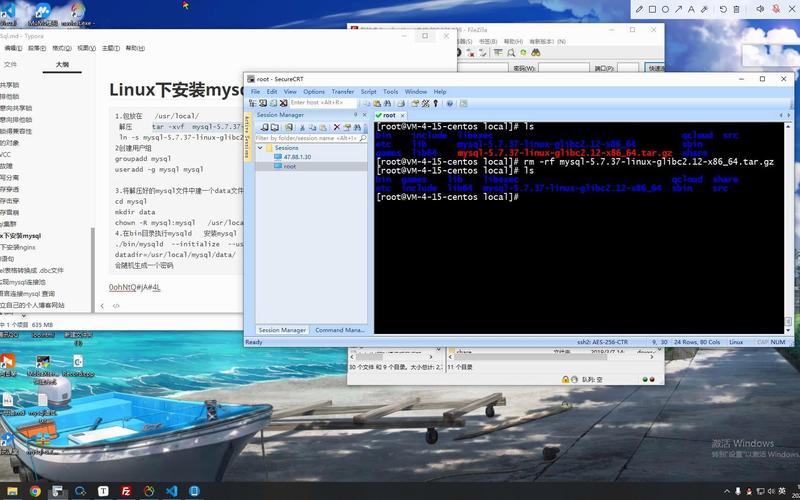Viewport: 800px width, 500px height.
Task: Open Visual Studio Code from the taskbar
Action: [x=171, y=491]
